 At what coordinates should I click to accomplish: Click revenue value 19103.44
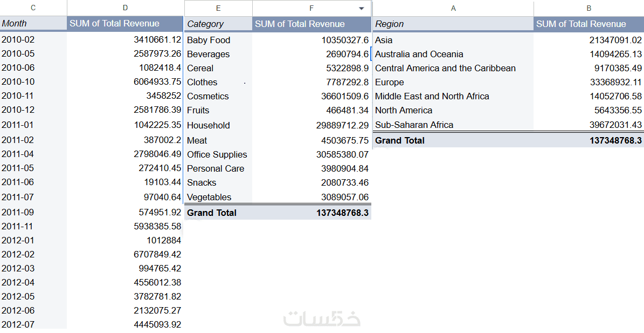162,182
